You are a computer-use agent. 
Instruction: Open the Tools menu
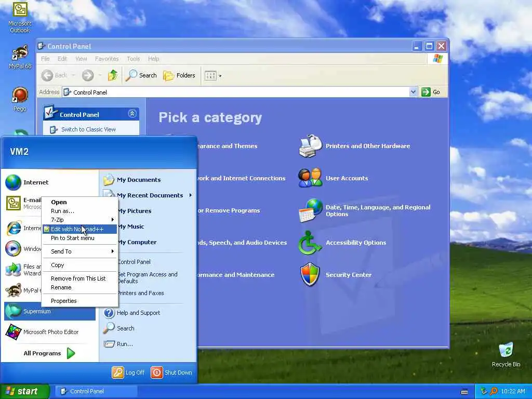coord(134,59)
